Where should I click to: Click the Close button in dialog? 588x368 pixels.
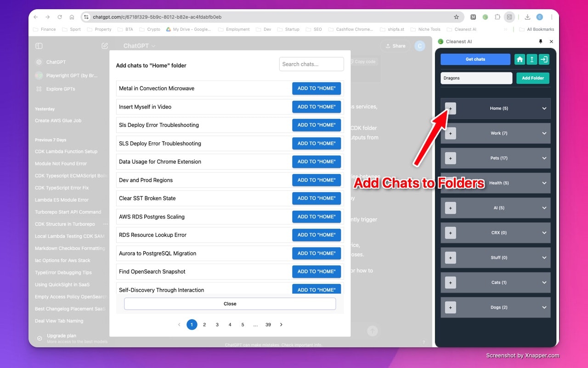pos(230,304)
